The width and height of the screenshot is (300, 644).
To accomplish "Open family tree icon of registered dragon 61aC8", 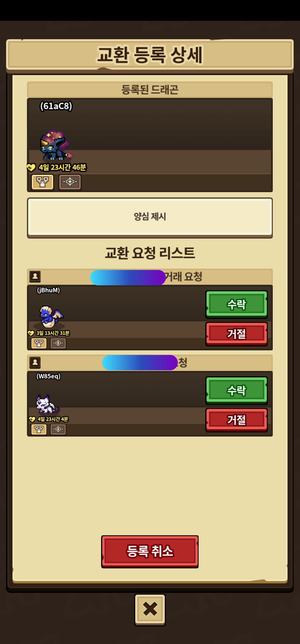I will 42,182.
